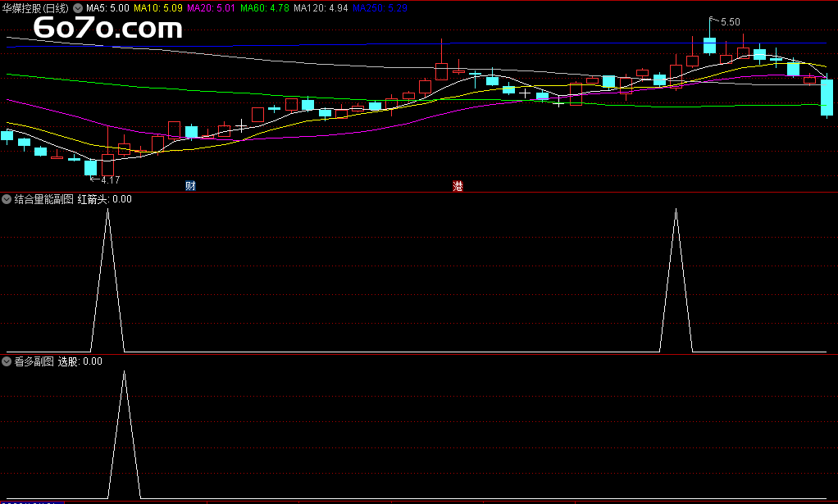838x504 pixels.
Task: Click the candlestick at the 4.17 low
Action: [x=91, y=167]
